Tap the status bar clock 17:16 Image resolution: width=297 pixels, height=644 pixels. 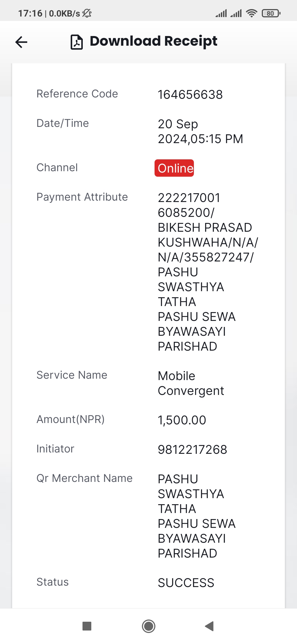pos(30,13)
